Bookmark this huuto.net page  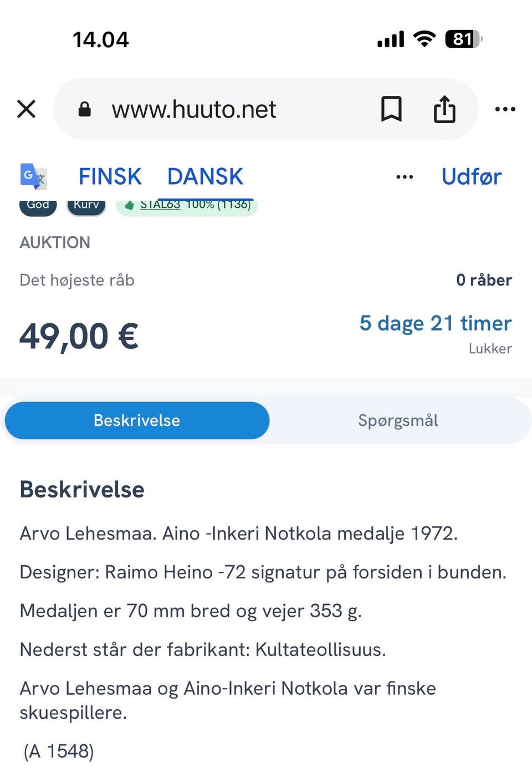(x=391, y=109)
